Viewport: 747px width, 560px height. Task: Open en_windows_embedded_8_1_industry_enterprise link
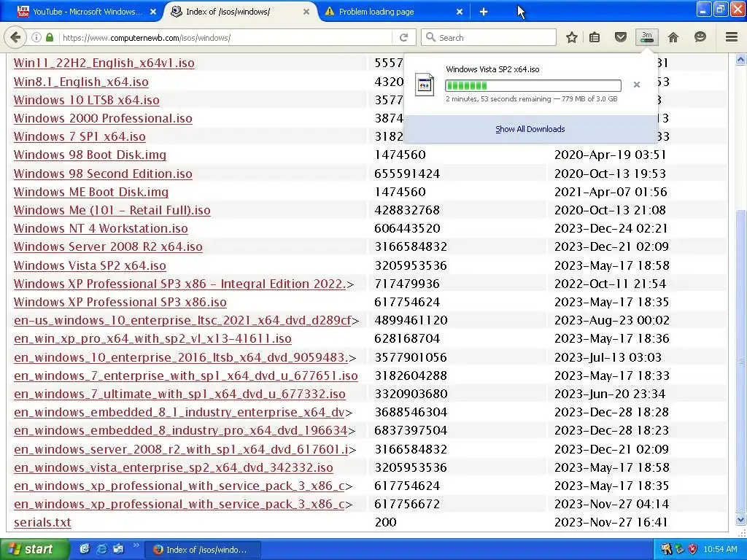(x=179, y=412)
